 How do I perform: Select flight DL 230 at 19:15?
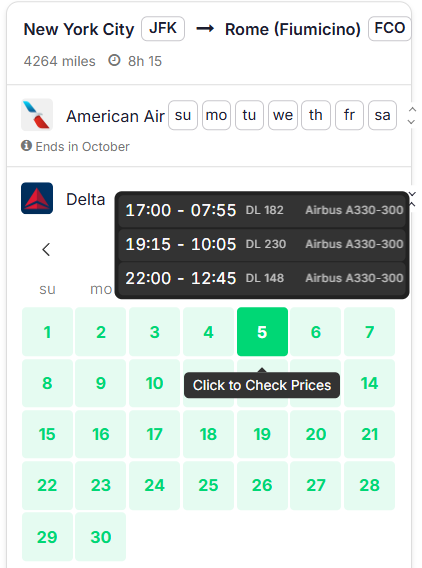(x=262, y=244)
